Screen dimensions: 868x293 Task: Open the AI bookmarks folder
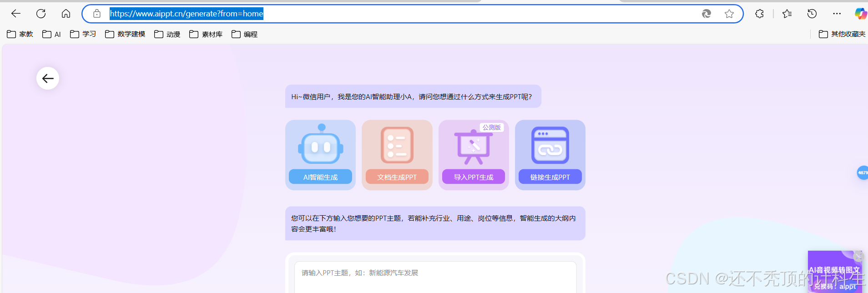[51, 34]
